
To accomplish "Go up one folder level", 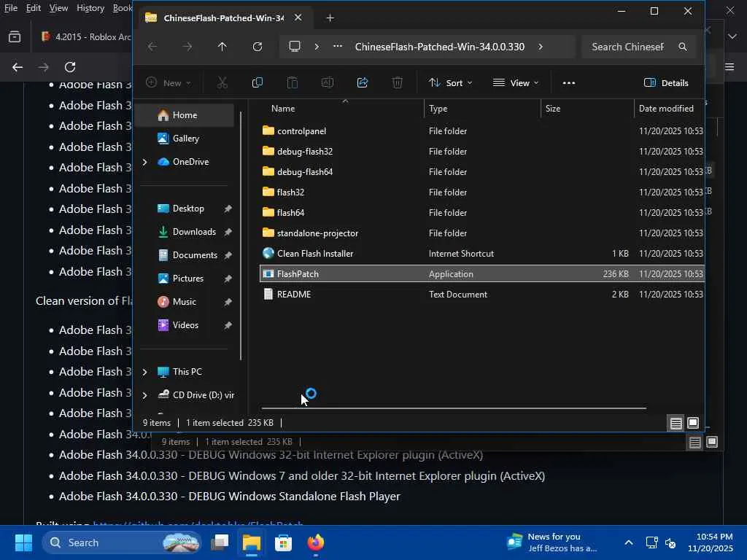I will point(222,47).
